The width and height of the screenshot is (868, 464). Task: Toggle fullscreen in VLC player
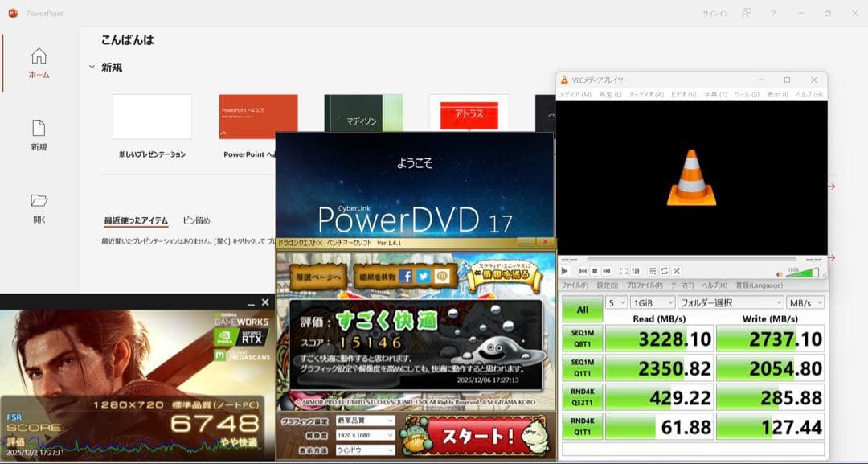point(624,271)
